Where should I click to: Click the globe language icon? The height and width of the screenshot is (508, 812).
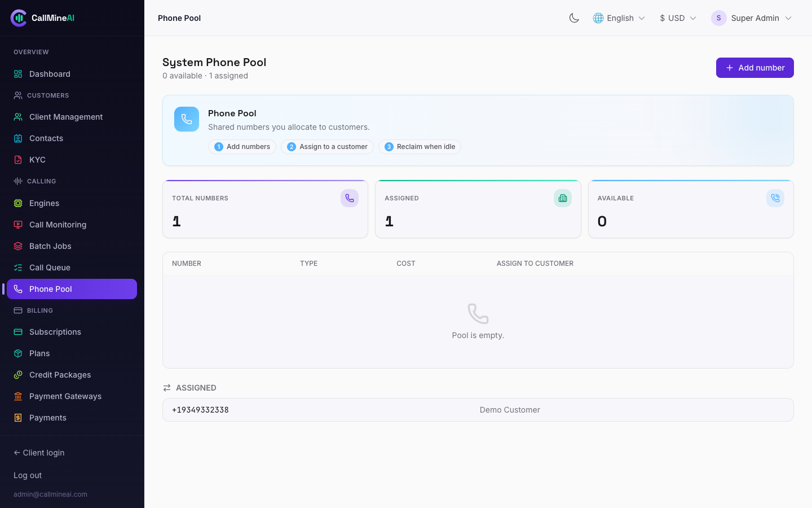tap(598, 18)
